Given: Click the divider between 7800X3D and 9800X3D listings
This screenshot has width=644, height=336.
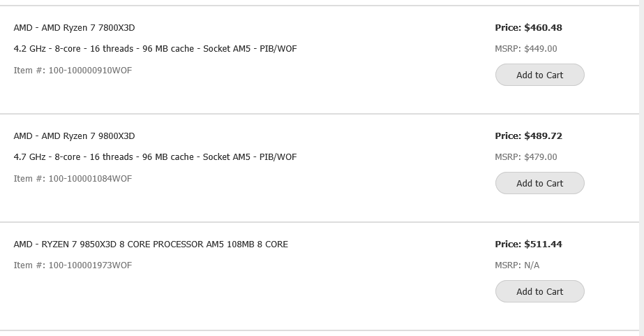Looking at the screenshot, I should pos(320,114).
